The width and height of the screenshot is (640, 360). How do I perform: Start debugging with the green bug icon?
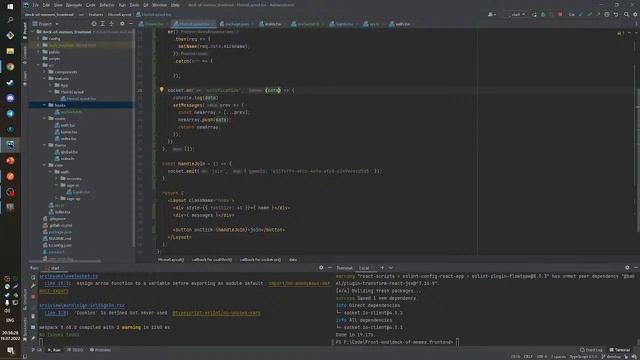[543, 14]
